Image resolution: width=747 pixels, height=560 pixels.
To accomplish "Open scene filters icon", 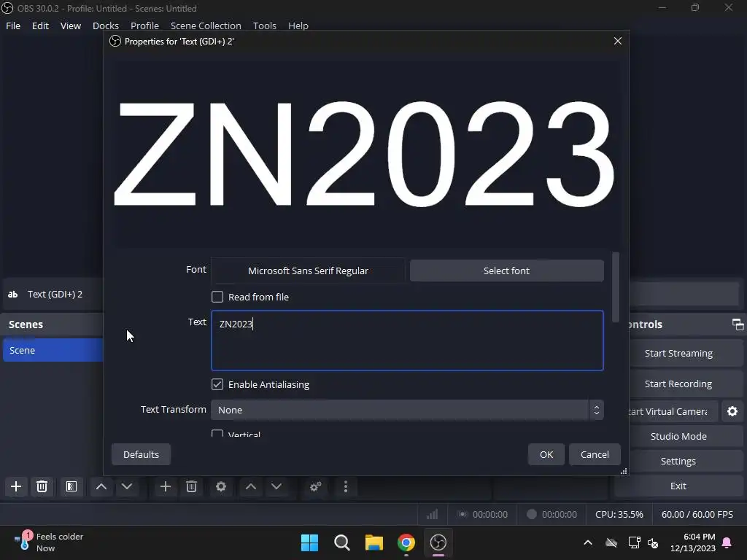I will (x=71, y=486).
